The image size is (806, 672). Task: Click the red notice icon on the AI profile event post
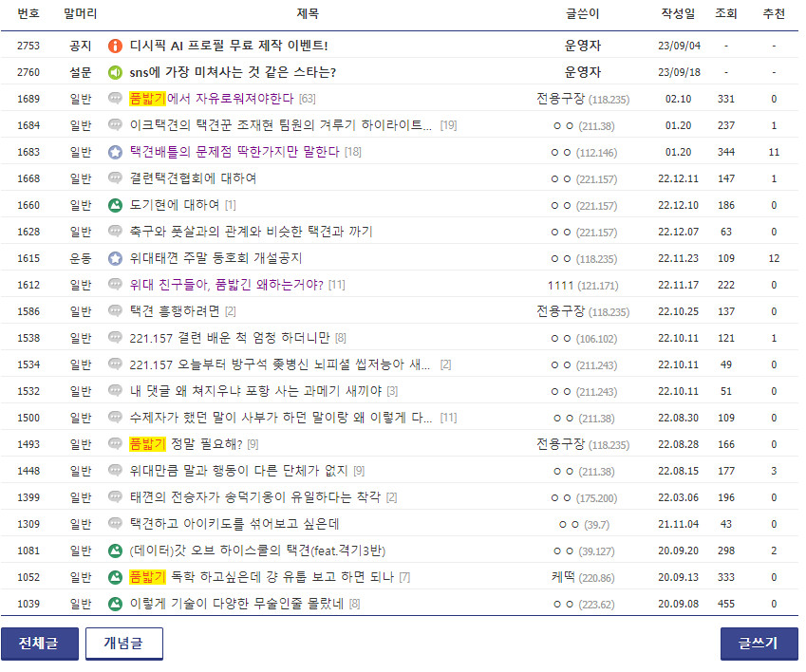115,44
